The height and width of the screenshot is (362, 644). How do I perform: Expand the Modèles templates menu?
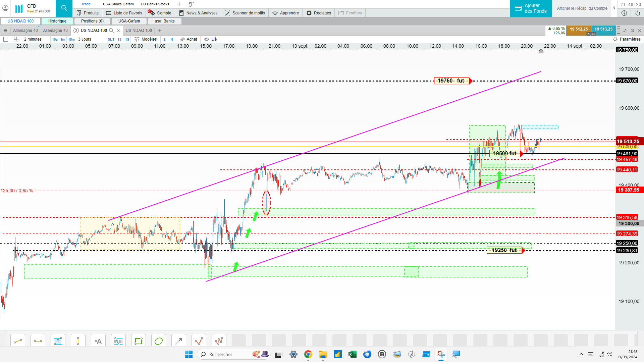click(x=146, y=39)
